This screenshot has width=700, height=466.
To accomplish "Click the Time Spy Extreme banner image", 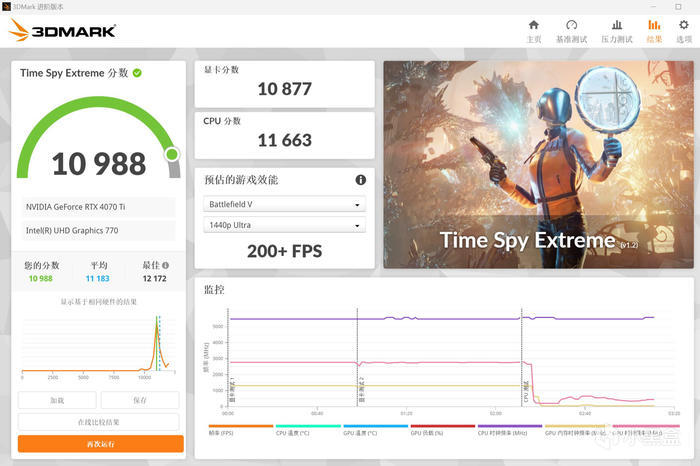I will [538, 165].
